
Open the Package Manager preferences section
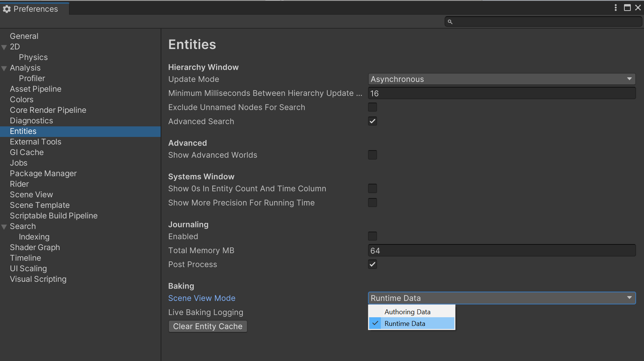(43, 174)
